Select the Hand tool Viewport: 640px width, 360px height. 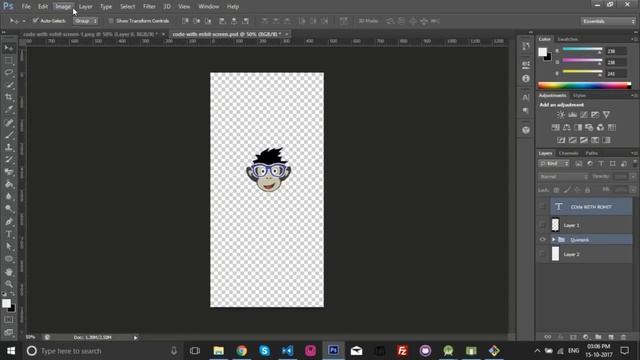(x=9, y=272)
